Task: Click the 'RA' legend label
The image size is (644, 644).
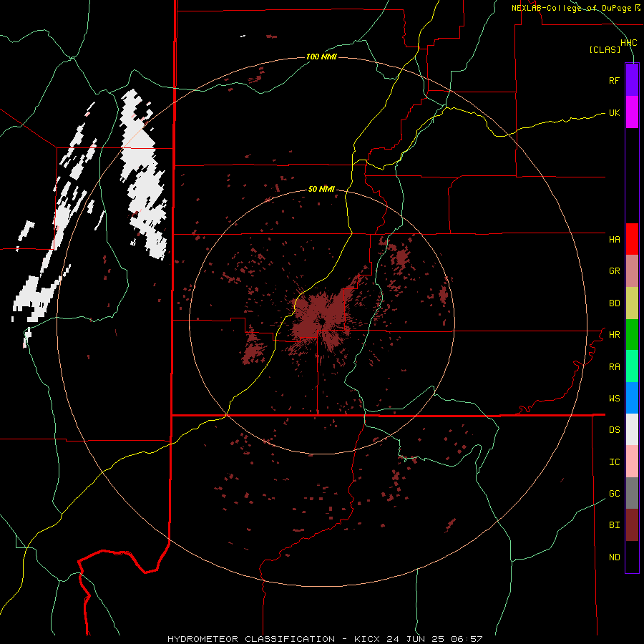Action: [614, 367]
